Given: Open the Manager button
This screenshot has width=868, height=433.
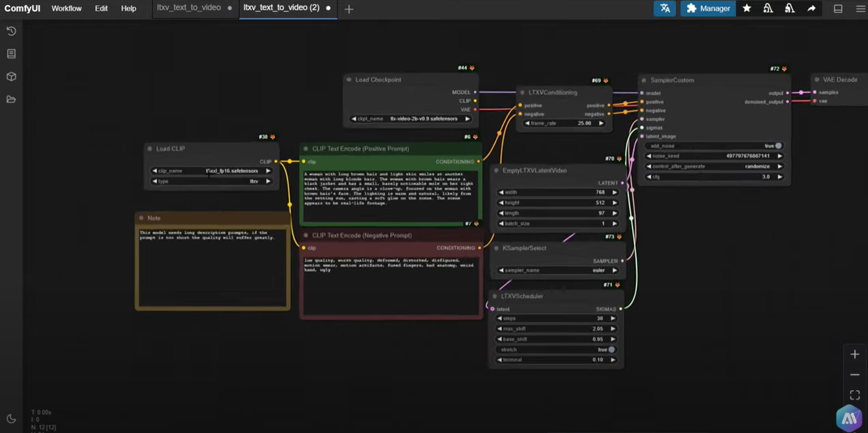Looking at the screenshot, I should point(708,8).
